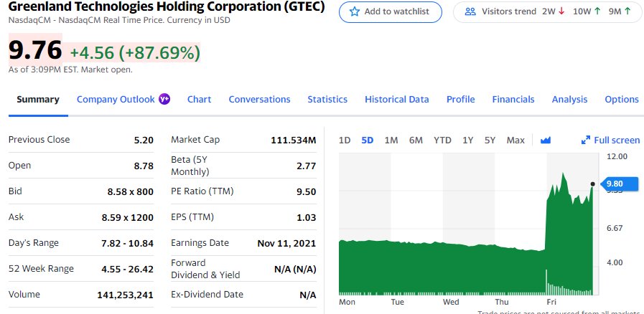Click the 12.00 y-axis label
This screenshot has width=644, height=314.
point(617,156)
